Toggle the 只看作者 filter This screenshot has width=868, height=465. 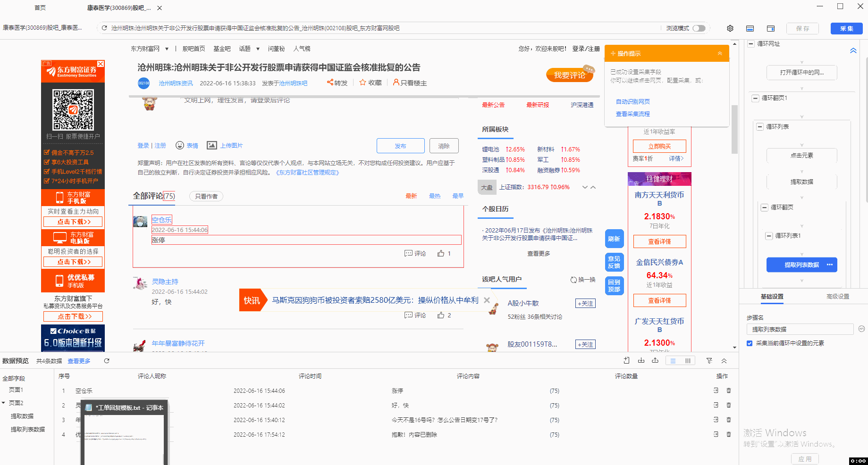pyautogui.click(x=206, y=196)
